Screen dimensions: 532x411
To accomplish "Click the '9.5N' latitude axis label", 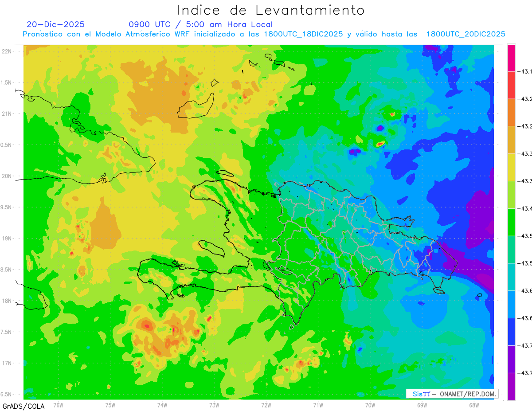I will coord(7,207).
